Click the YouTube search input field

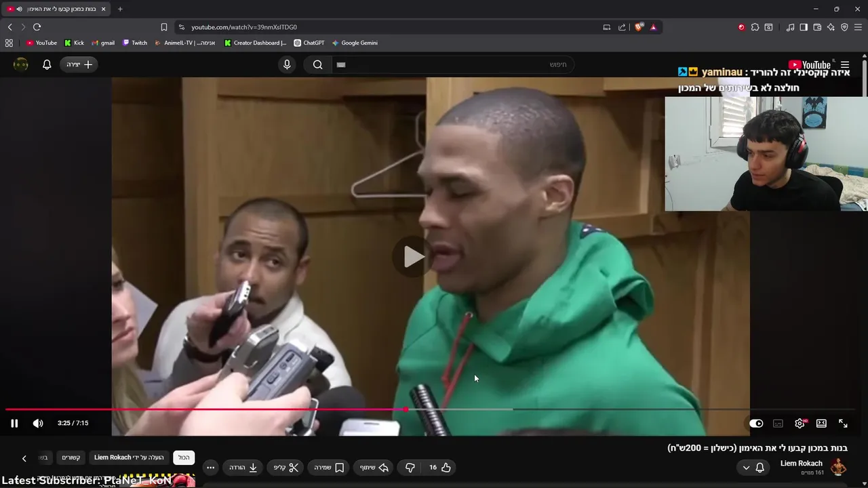pyautogui.click(x=452, y=64)
